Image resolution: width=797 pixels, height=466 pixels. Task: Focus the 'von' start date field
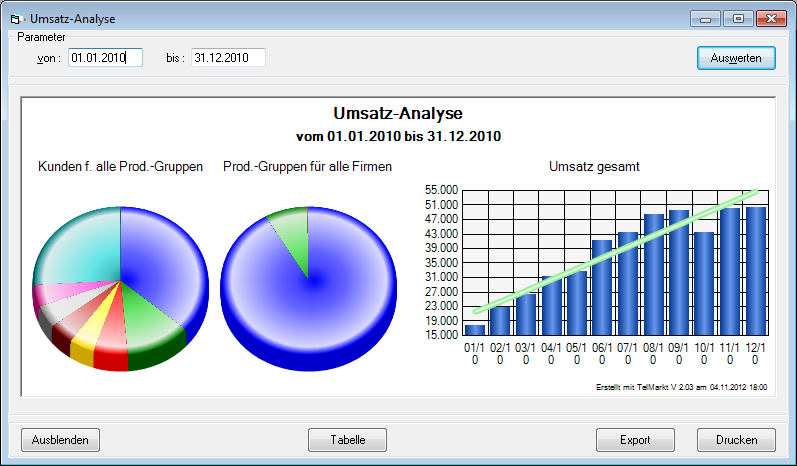pos(105,58)
